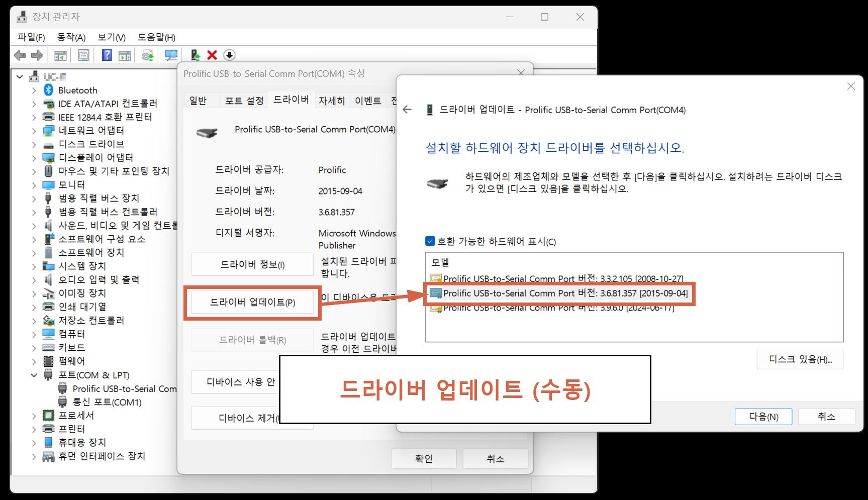The height and width of the screenshot is (500, 868).
Task: Expand 네트워크 어댑터 node
Action: 34,131
